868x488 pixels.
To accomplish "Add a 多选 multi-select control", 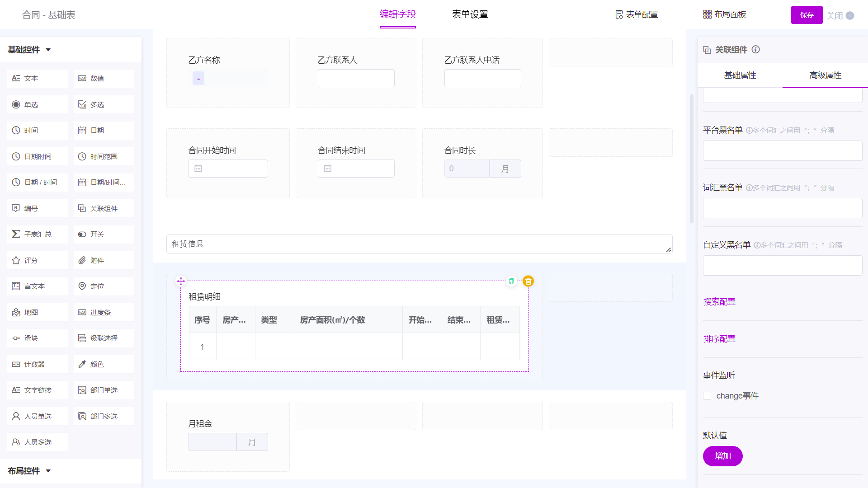I will click(104, 104).
